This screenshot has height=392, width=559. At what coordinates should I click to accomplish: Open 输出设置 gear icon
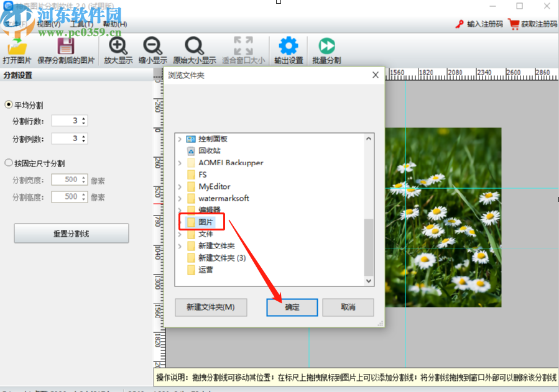coord(289,45)
